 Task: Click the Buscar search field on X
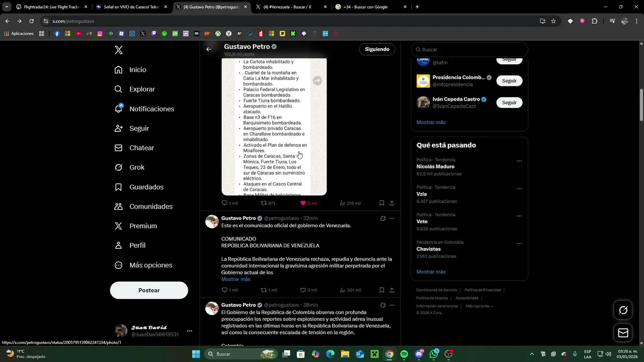tap(469, 49)
